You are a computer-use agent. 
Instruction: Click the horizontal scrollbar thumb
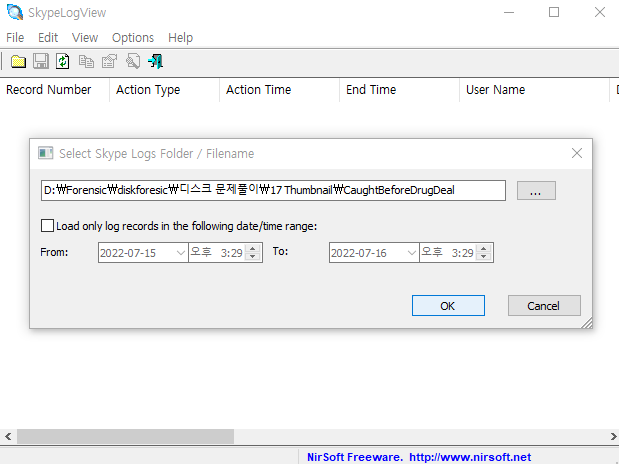tap(125, 436)
